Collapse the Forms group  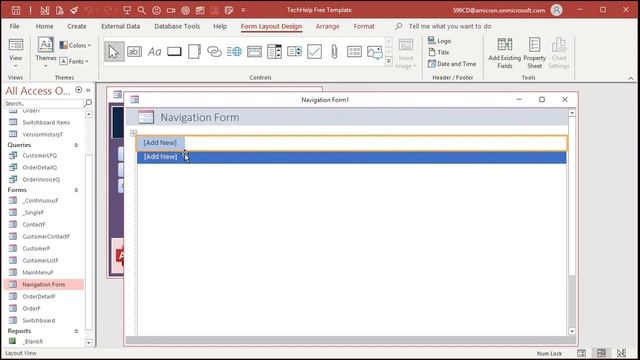pyautogui.click(x=76, y=190)
